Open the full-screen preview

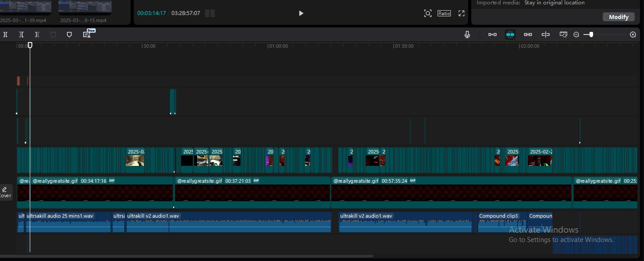click(462, 13)
